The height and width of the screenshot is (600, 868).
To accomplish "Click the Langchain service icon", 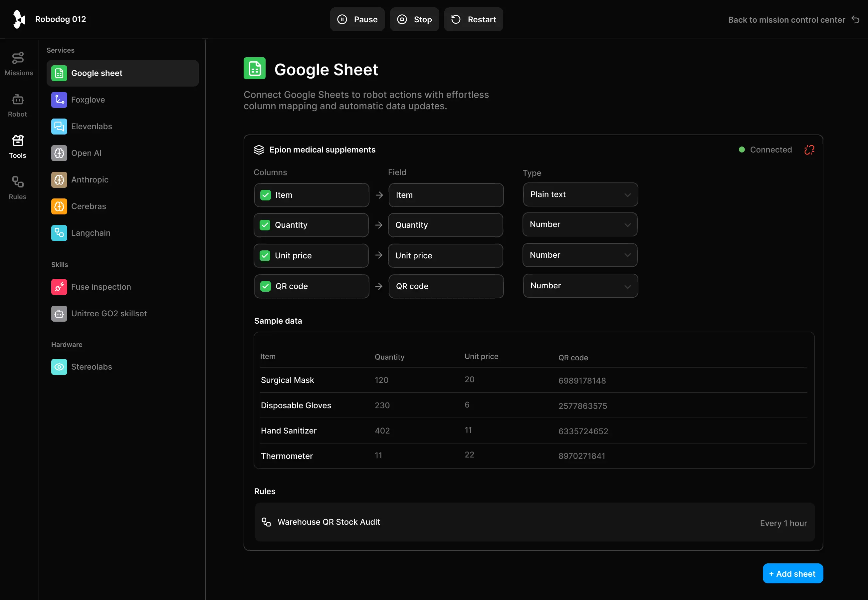I will pos(59,233).
